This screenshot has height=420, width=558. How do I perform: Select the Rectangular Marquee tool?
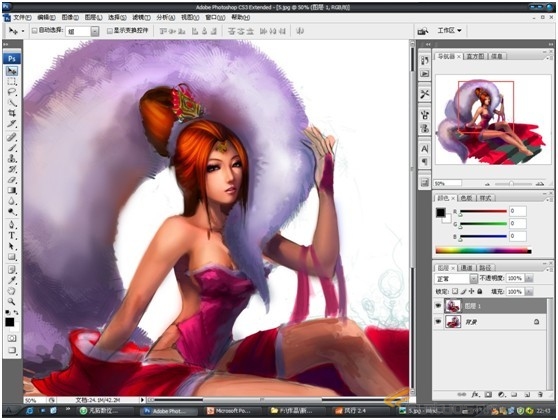click(12, 82)
